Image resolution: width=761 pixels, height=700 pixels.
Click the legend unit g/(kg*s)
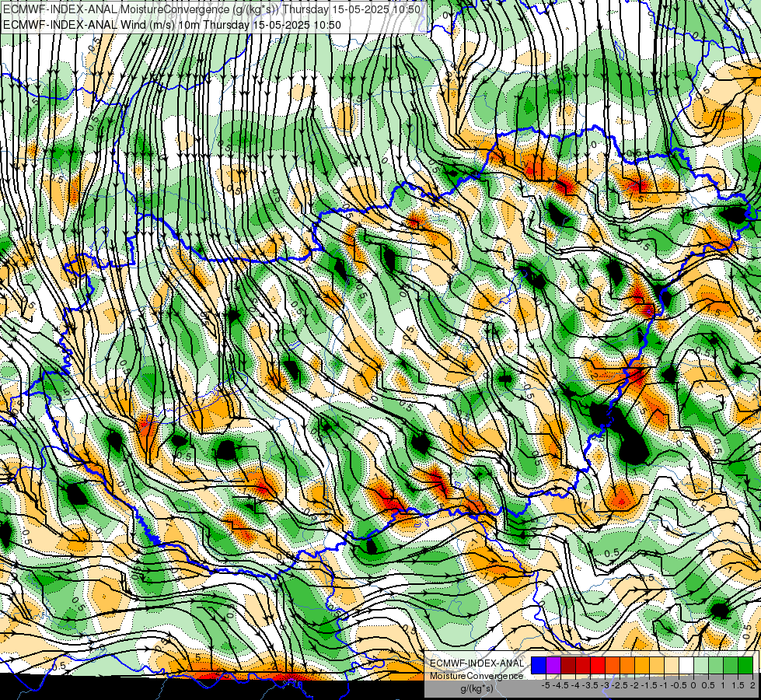click(476, 689)
